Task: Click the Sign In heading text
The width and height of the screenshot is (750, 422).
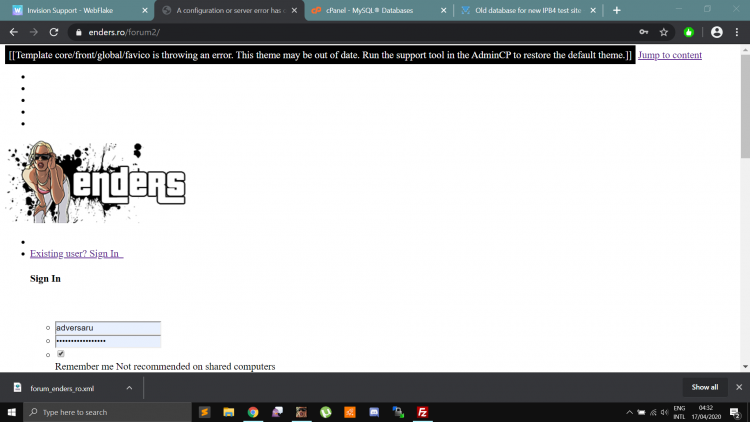Action: [45, 278]
